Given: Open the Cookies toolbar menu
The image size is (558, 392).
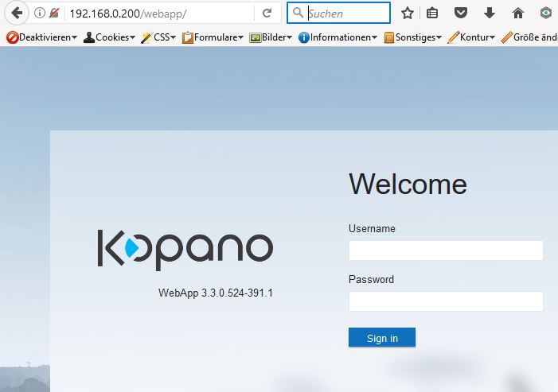Looking at the screenshot, I should (109, 37).
